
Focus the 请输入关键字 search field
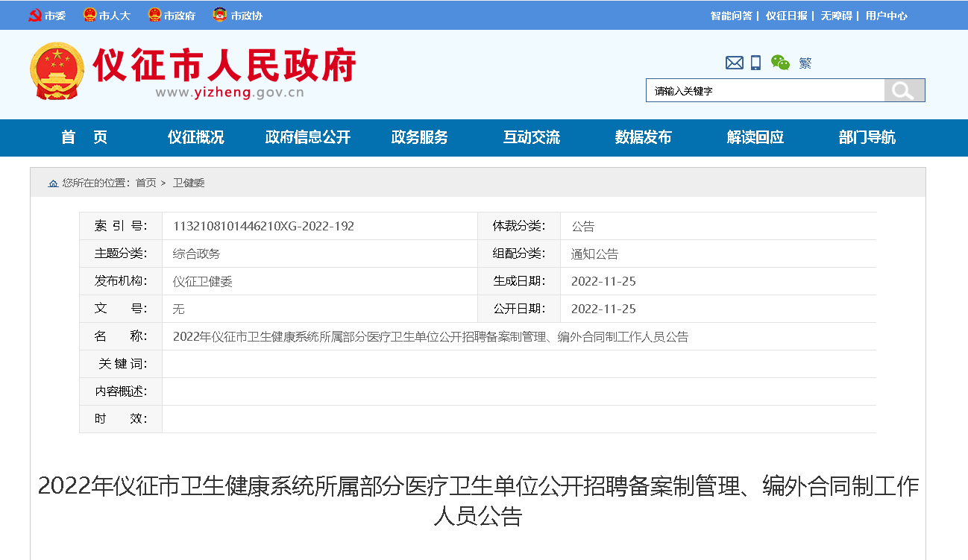(x=765, y=90)
